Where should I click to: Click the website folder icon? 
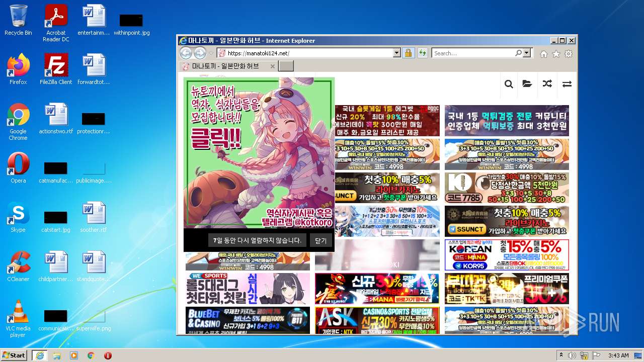tap(527, 84)
